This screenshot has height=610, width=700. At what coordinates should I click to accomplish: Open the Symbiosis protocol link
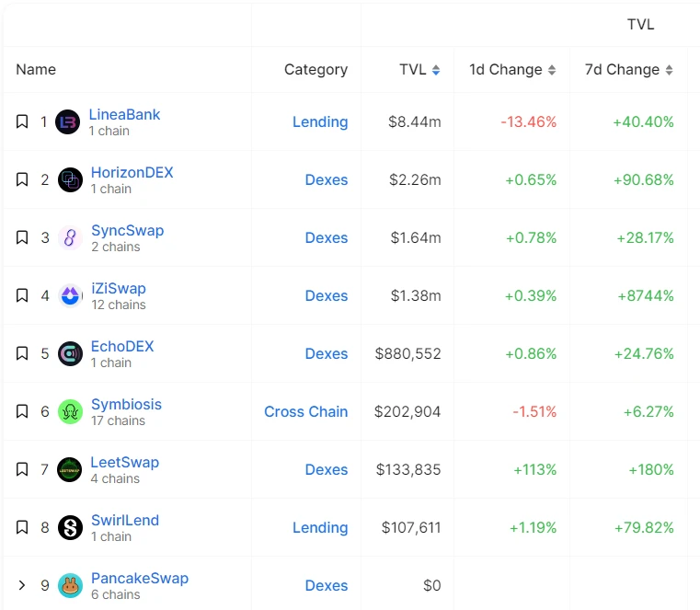126,404
